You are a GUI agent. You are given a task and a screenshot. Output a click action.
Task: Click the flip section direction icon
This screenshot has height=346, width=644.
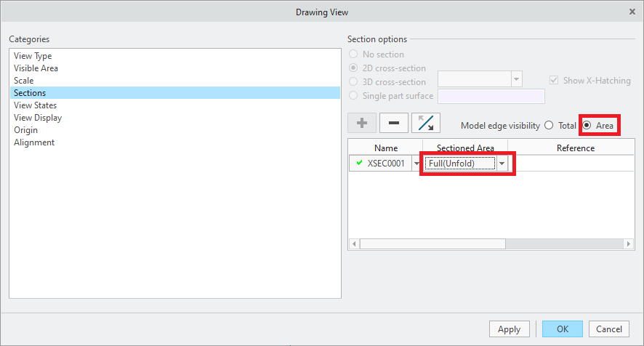pos(426,124)
